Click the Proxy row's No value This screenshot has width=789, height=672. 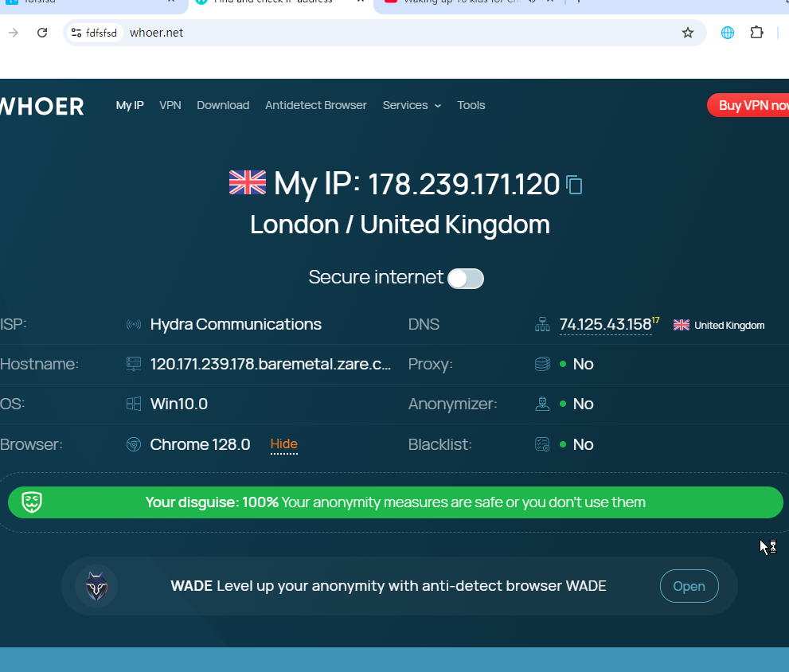point(584,364)
